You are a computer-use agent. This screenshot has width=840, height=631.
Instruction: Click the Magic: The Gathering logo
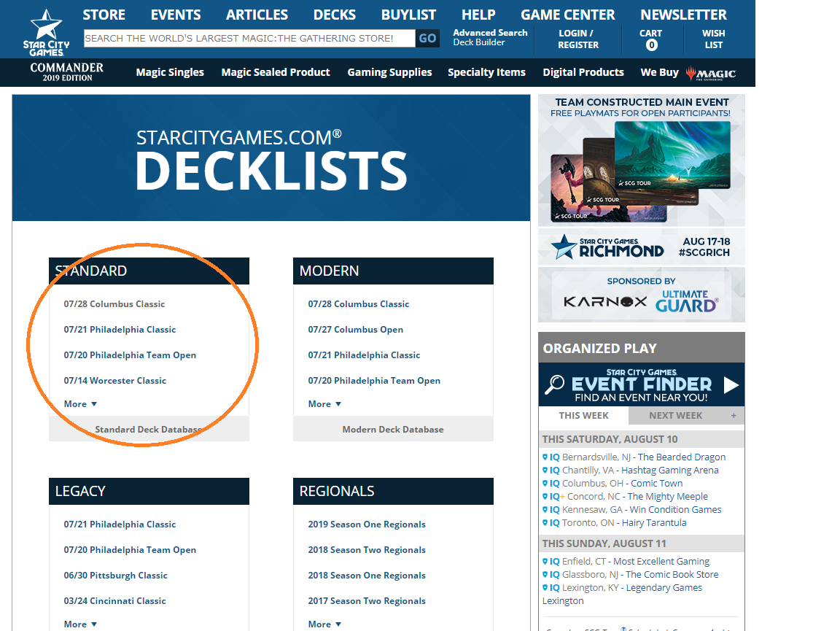(x=710, y=73)
